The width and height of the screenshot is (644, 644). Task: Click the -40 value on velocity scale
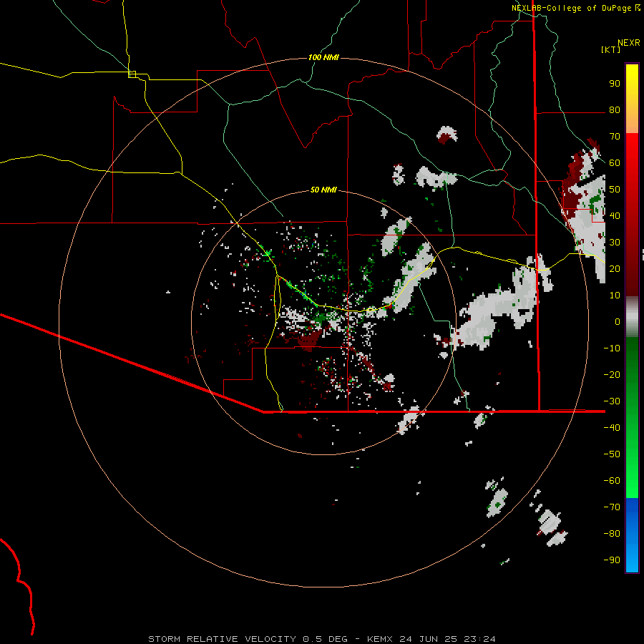point(612,428)
